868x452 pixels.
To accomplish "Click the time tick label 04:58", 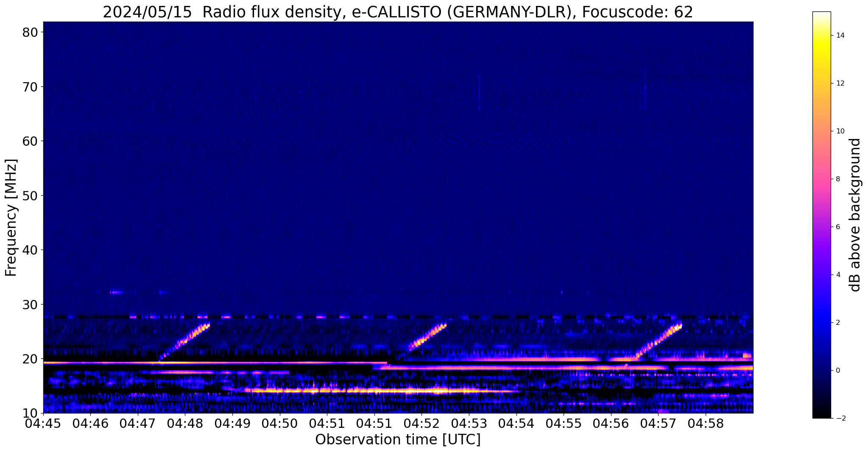I will pyautogui.click(x=706, y=424).
